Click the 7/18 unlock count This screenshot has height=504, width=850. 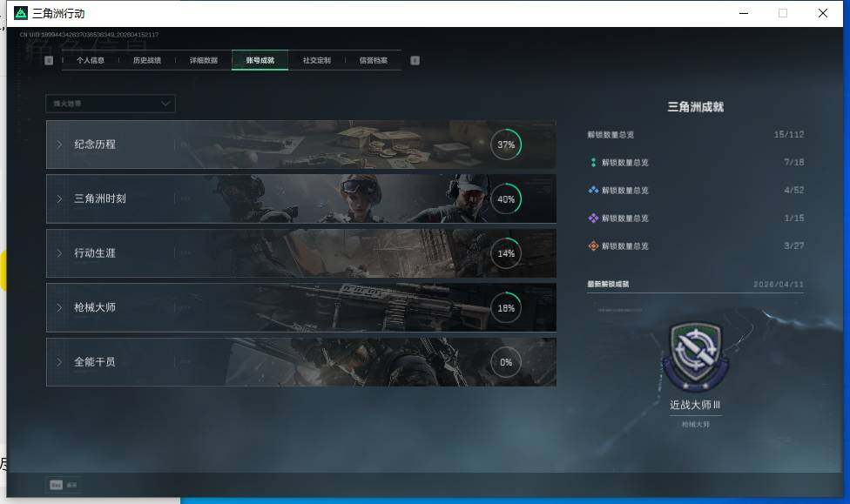point(793,162)
